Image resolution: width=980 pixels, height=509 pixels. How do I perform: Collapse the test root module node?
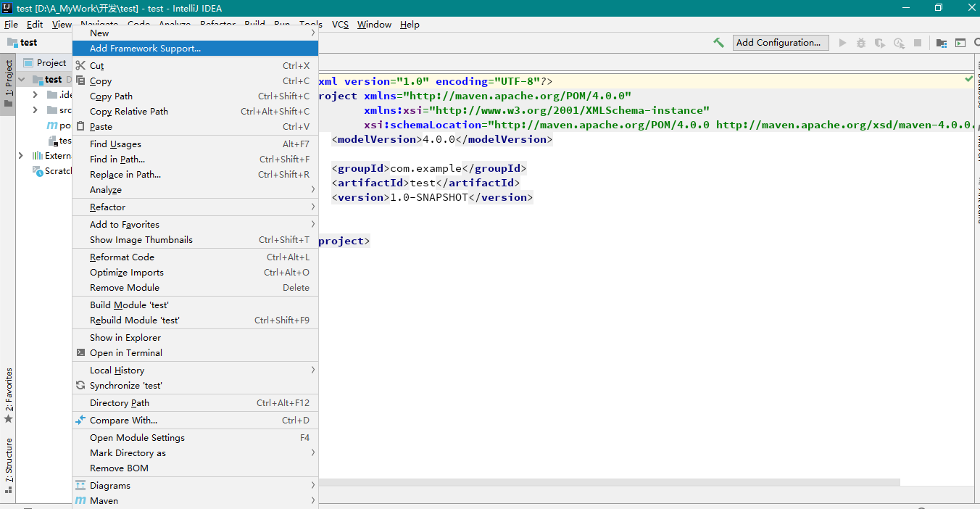tap(22, 80)
